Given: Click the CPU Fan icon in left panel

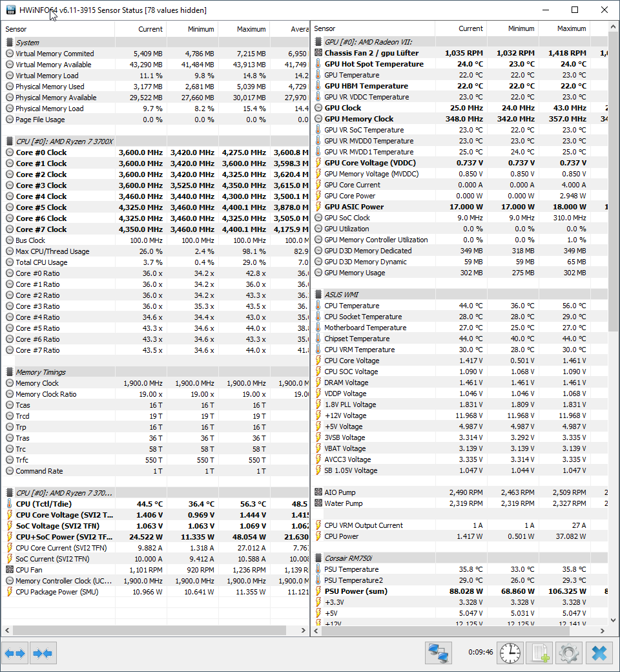Looking at the screenshot, I should 10,569.
